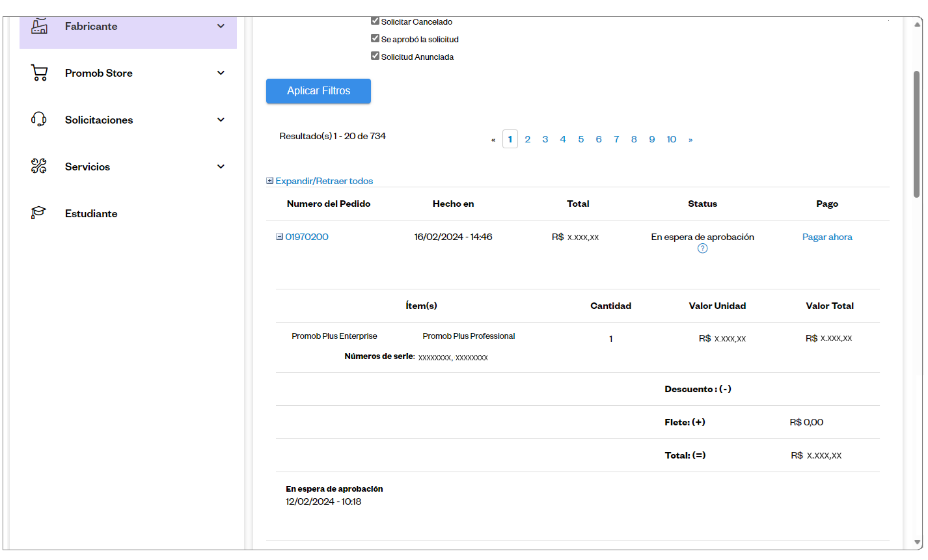Click the Status column header
The height and width of the screenshot is (560, 928).
click(702, 204)
